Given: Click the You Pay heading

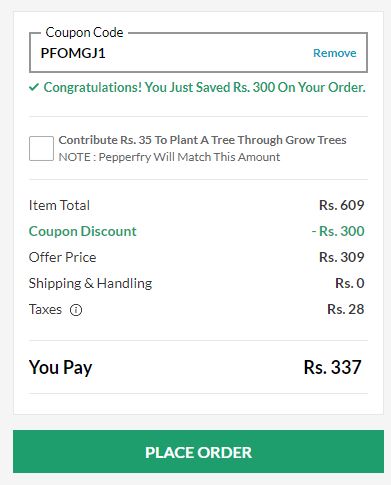Looking at the screenshot, I should click(60, 367).
